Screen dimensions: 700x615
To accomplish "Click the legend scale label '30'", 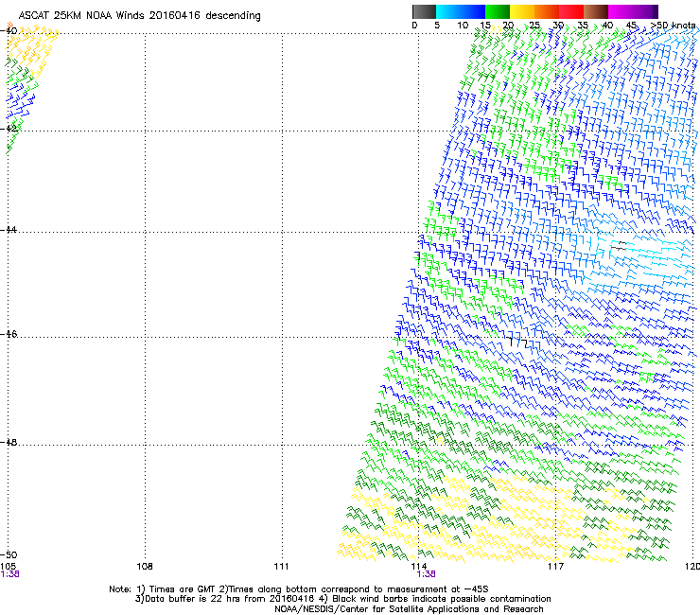I will coord(558,26).
